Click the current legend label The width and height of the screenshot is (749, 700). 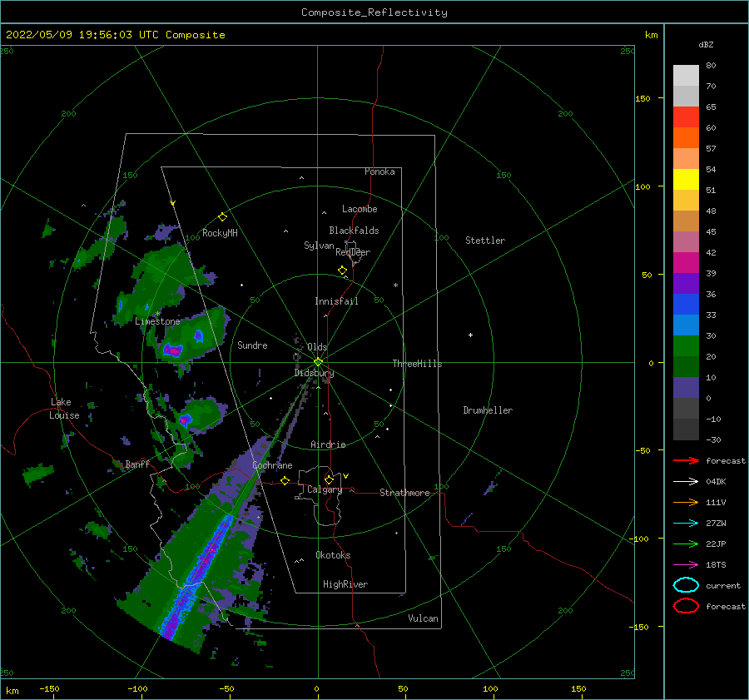coord(723,585)
